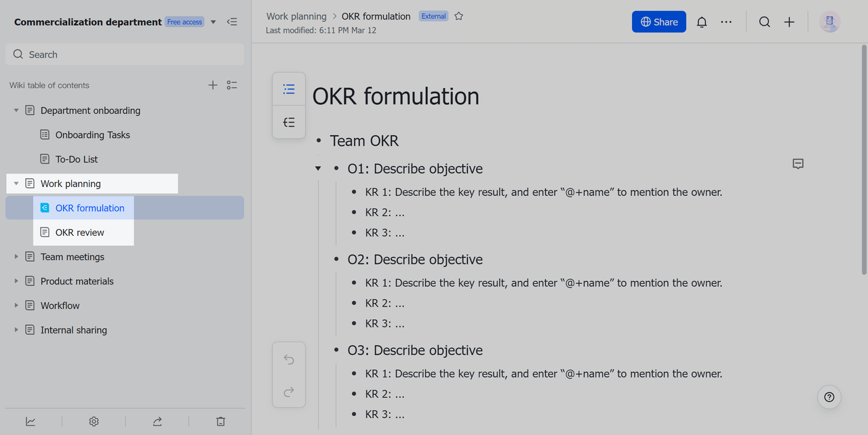
Task: Open the trash bin icon
Action: (x=220, y=421)
